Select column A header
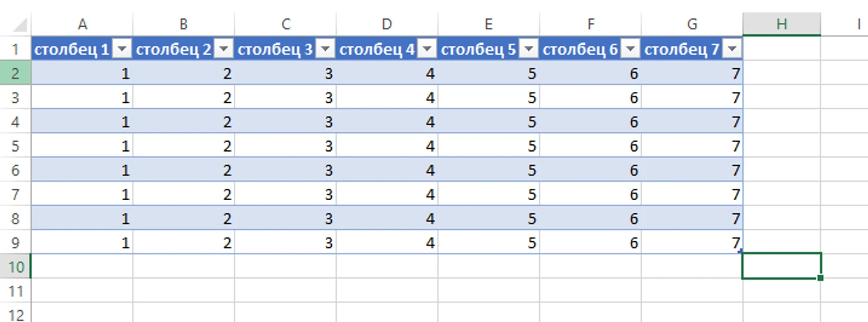This screenshot has height=322, width=868. pyautogui.click(x=83, y=24)
